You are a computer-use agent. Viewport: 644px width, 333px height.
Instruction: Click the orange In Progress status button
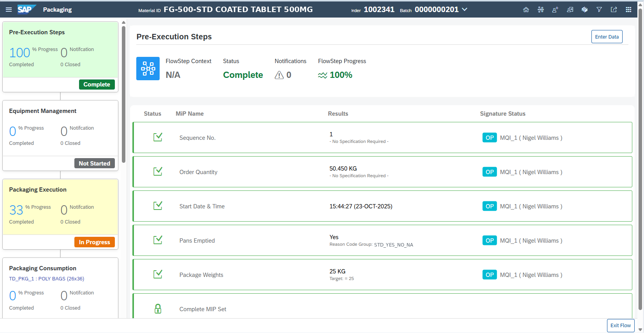95,242
